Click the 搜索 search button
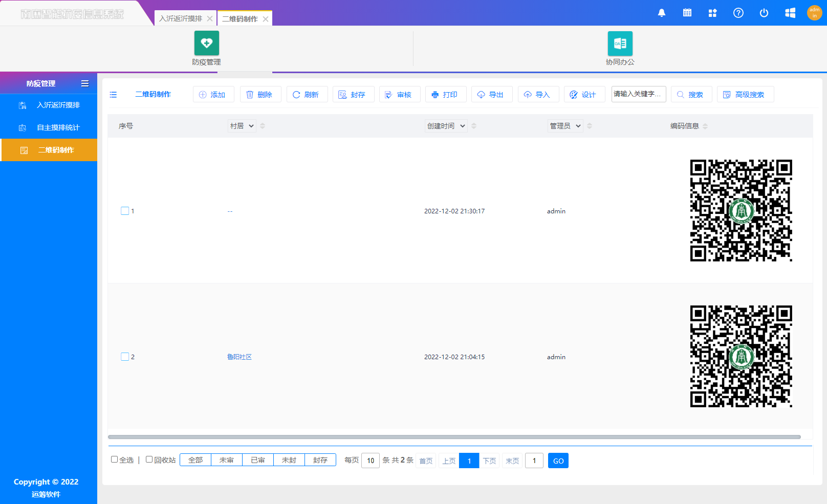The height and width of the screenshot is (504, 827). [x=691, y=94]
